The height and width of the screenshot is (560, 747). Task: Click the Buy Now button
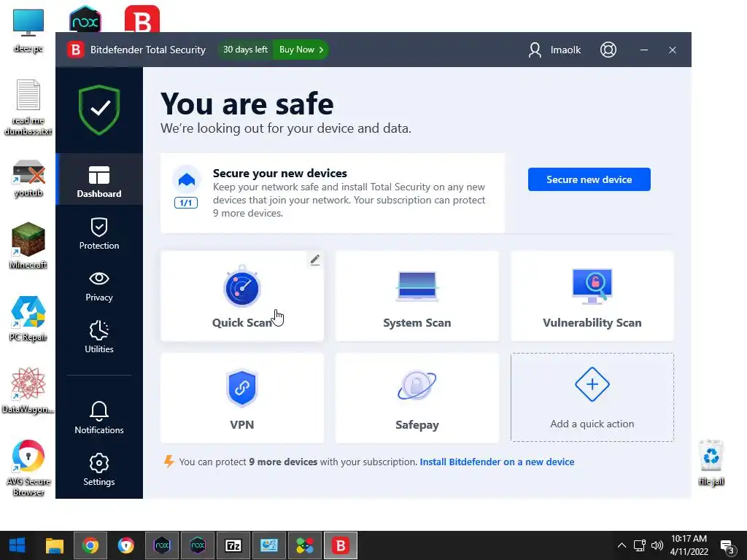[x=301, y=50]
